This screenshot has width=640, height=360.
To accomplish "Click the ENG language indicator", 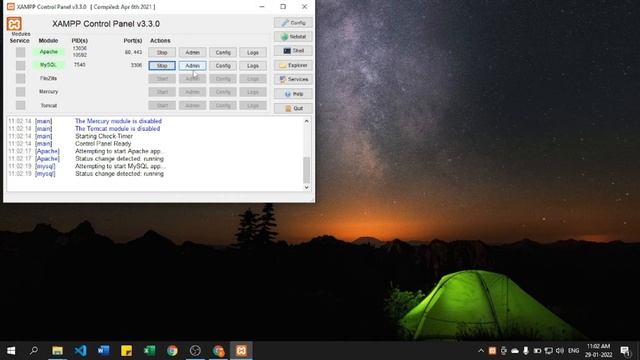I will [x=573, y=351].
